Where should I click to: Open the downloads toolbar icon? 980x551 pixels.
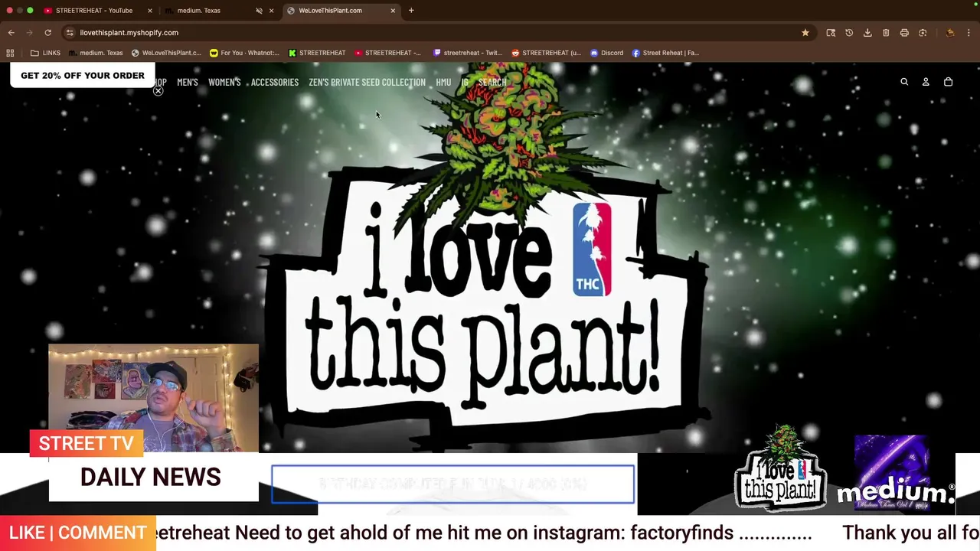pyautogui.click(x=867, y=33)
